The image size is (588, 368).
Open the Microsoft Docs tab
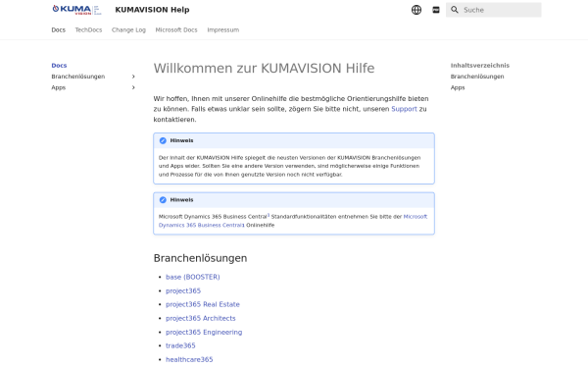(176, 30)
